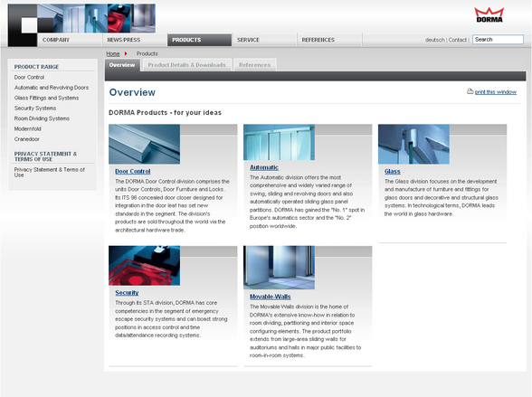
Task: Open the Automatic heading link
Action: click(x=264, y=167)
